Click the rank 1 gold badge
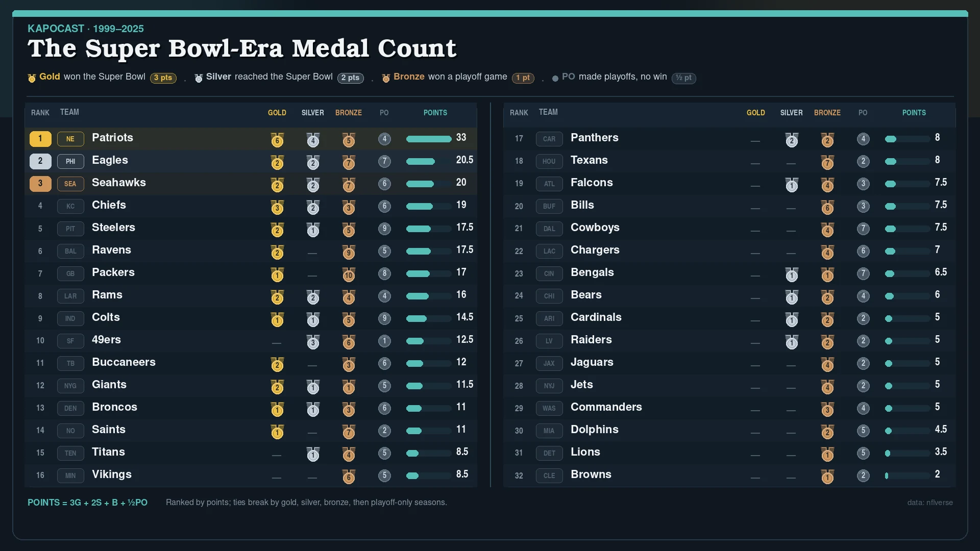This screenshot has height=551, width=980. coord(40,139)
